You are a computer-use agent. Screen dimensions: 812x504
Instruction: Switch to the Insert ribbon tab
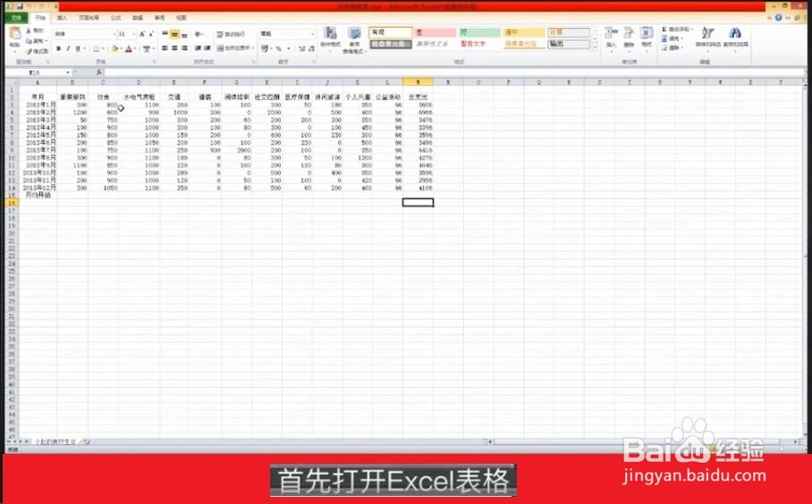tap(62, 18)
